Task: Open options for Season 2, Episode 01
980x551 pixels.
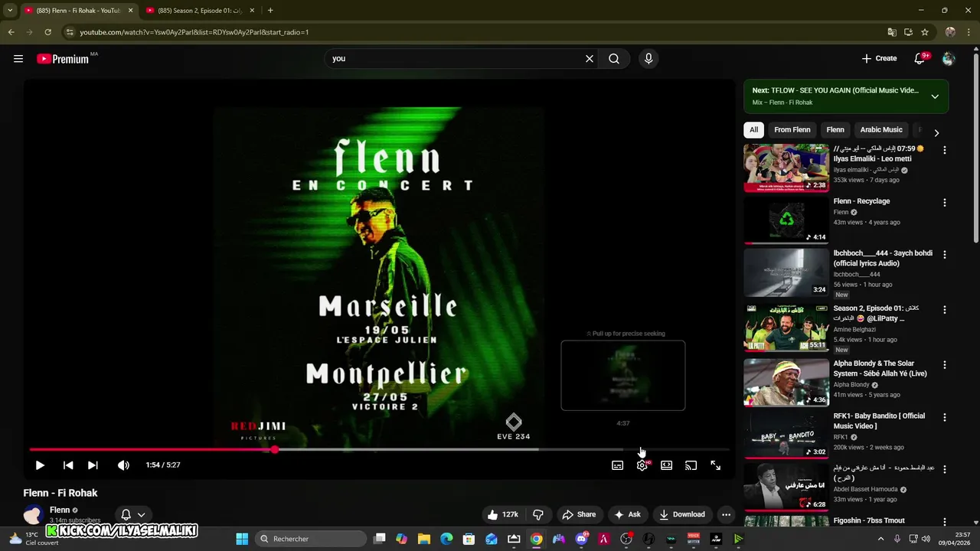Action: [x=945, y=310]
